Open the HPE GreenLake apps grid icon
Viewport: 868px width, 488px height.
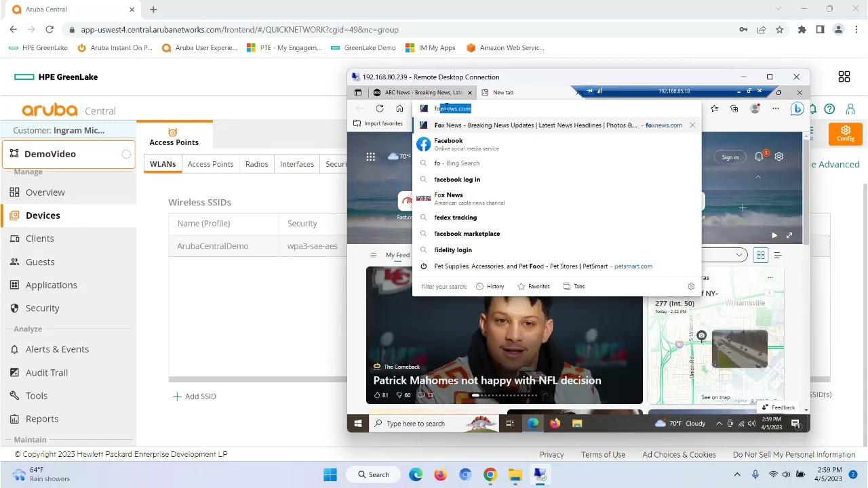[844, 77]
